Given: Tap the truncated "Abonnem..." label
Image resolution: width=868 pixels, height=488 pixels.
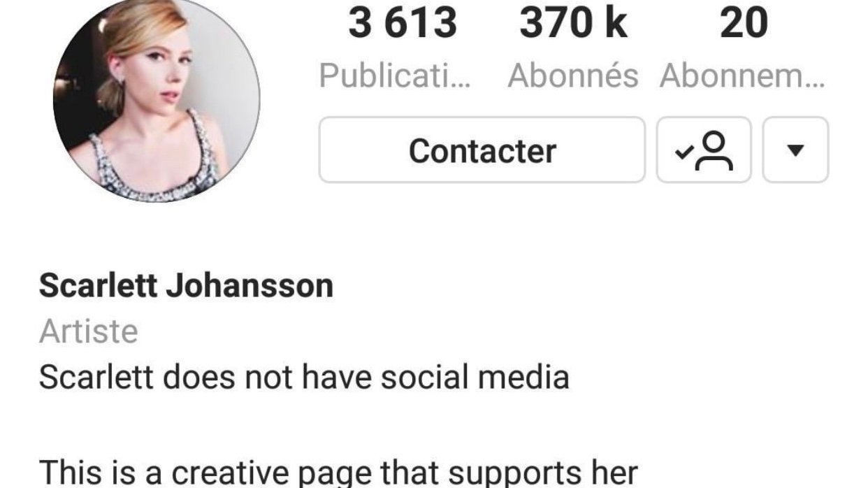Looking at the screenshot, I should click(x=742, y=76).
